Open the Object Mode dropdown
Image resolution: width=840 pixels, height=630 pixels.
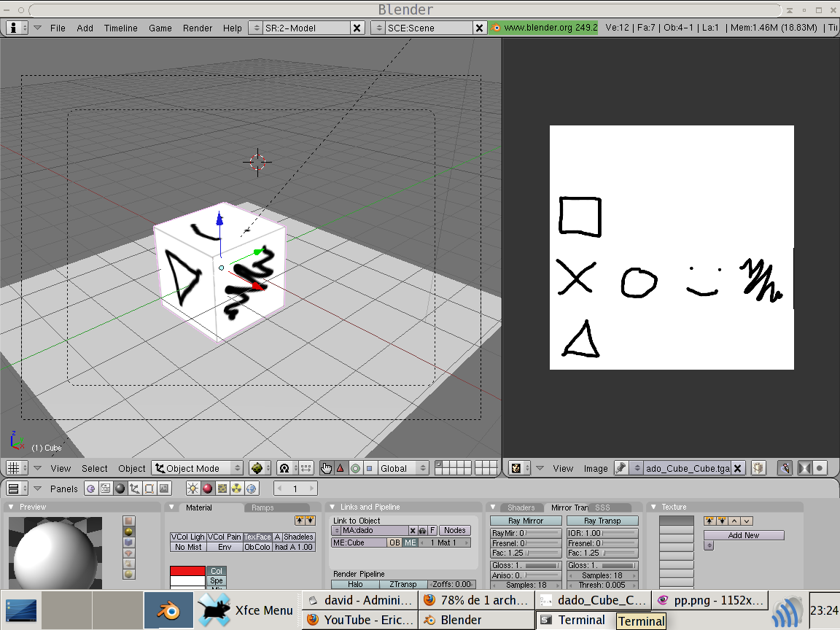coord(197,468)
